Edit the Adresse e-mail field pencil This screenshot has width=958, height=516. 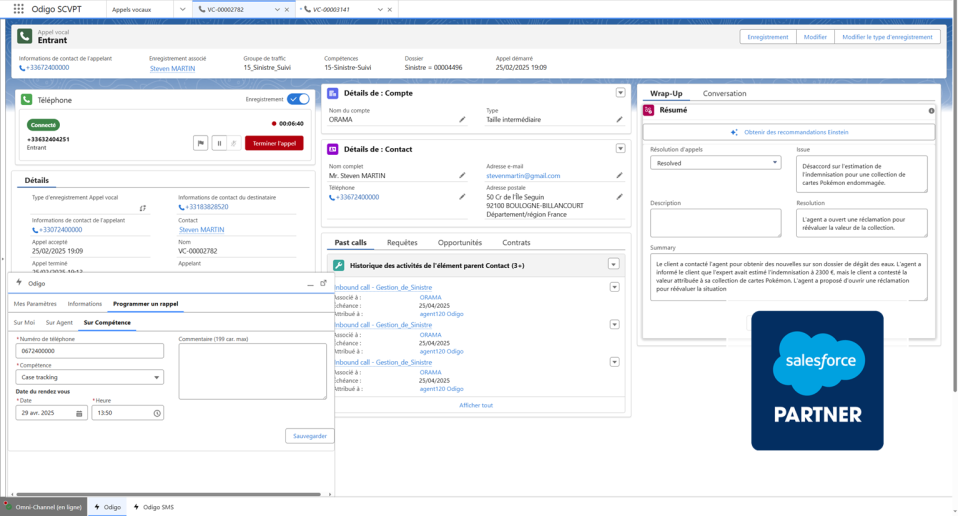619,175
